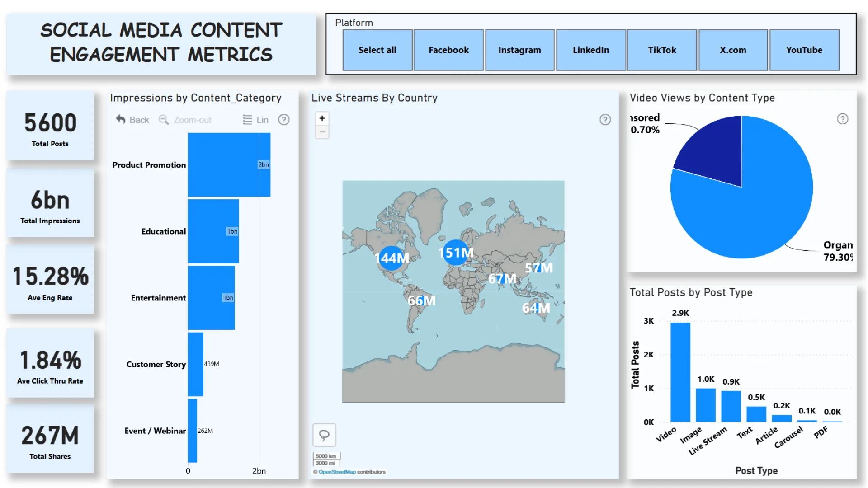Click the Back arrow in Impressions chart
The height and width of the screenshot is (488, 868).
(x=120, y=119)
